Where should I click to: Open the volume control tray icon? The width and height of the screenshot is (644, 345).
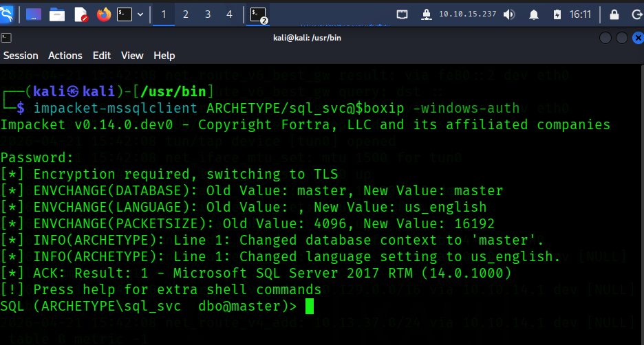[x=509, y=14]
